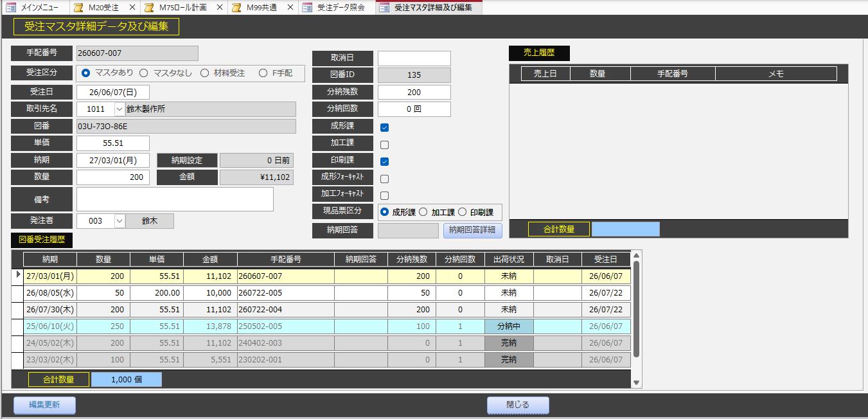The height and width of the screenshot is (419, 868).
Task: Switch to the M99共通 tab
Action: click(x=261, y=8)
